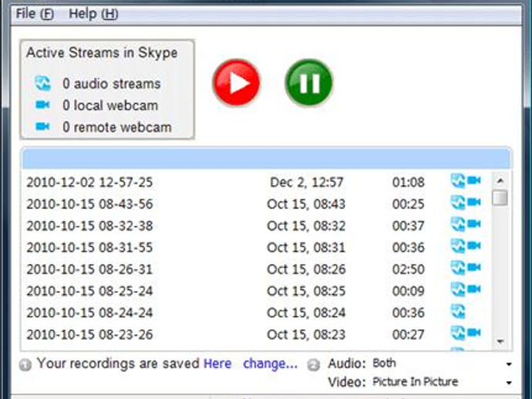The height and width of the screenshot is (399, 532).
Task: Click video icon of recording 2010-12-02 12-57-25
Action: [x=474, y=180]
